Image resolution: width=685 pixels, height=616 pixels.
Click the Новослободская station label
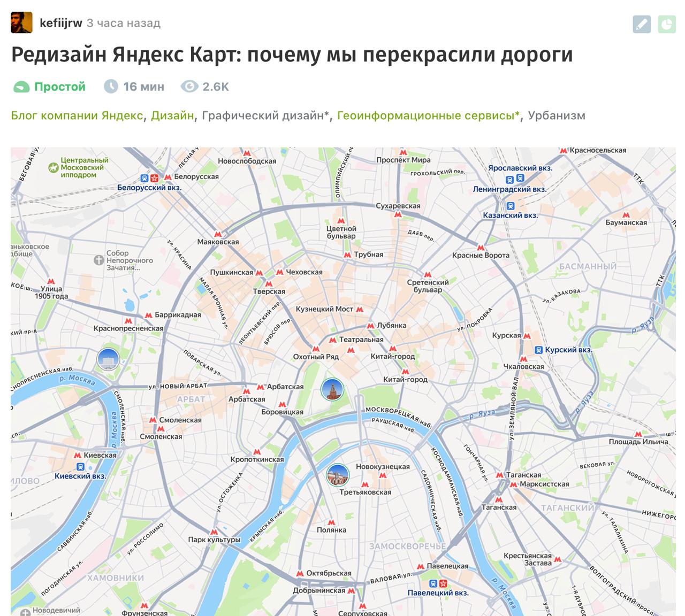coord(247,161)
